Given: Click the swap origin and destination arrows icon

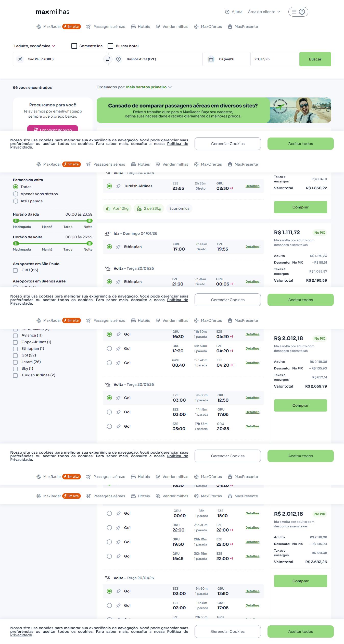Looking at the screenshot, I should pyautogui.click(x=108, y=59).
